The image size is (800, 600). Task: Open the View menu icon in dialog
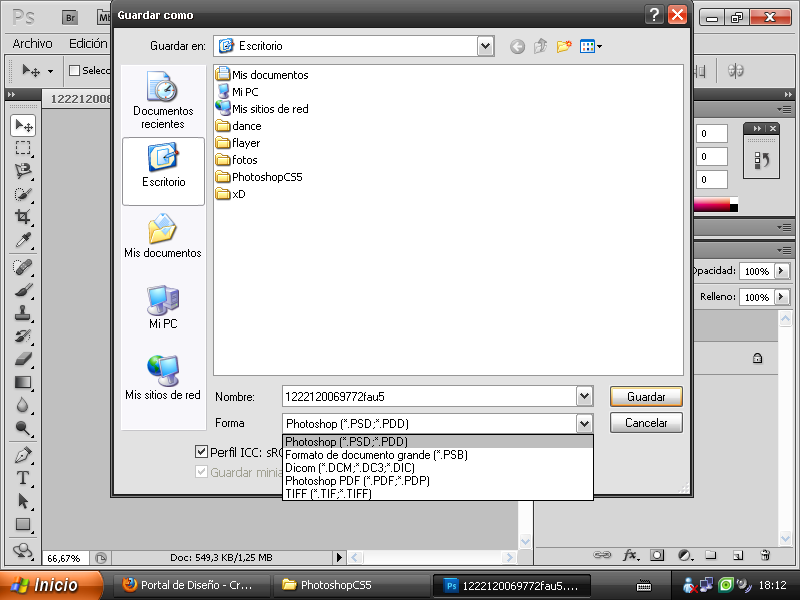click(x=591, y=46)
